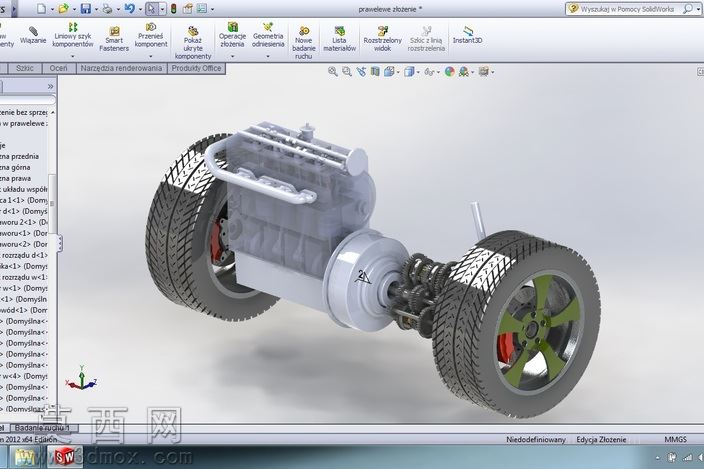Expand Liniowy szyk komponentów dropdown arrow
Image resolution: width=704 pixels, height=469 pixels.
coord(73,57)
